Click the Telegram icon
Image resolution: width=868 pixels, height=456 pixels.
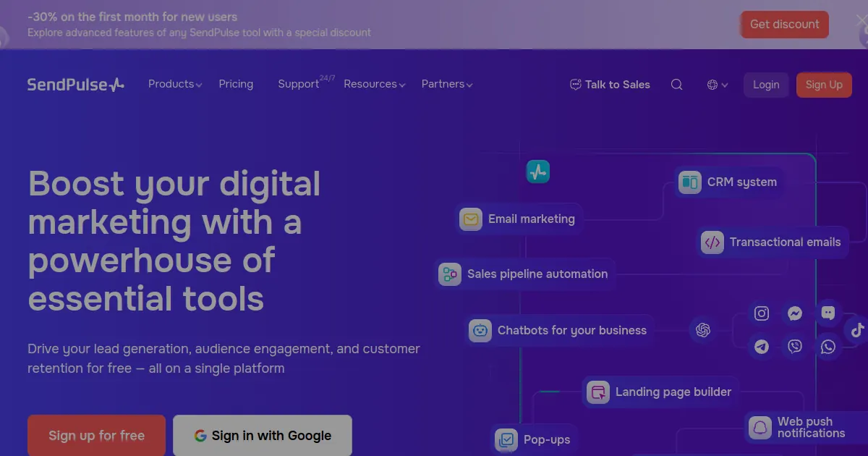click(762, 347)
